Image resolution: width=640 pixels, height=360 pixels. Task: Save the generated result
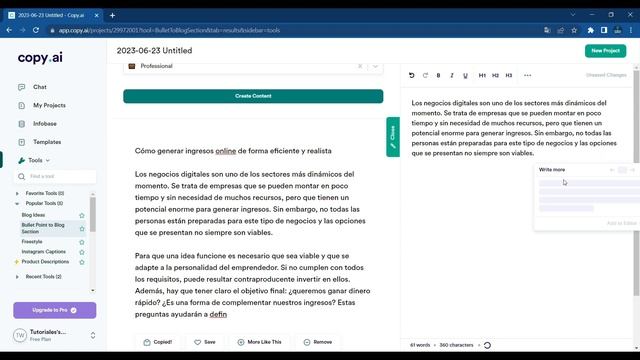(x=204, y=342)
